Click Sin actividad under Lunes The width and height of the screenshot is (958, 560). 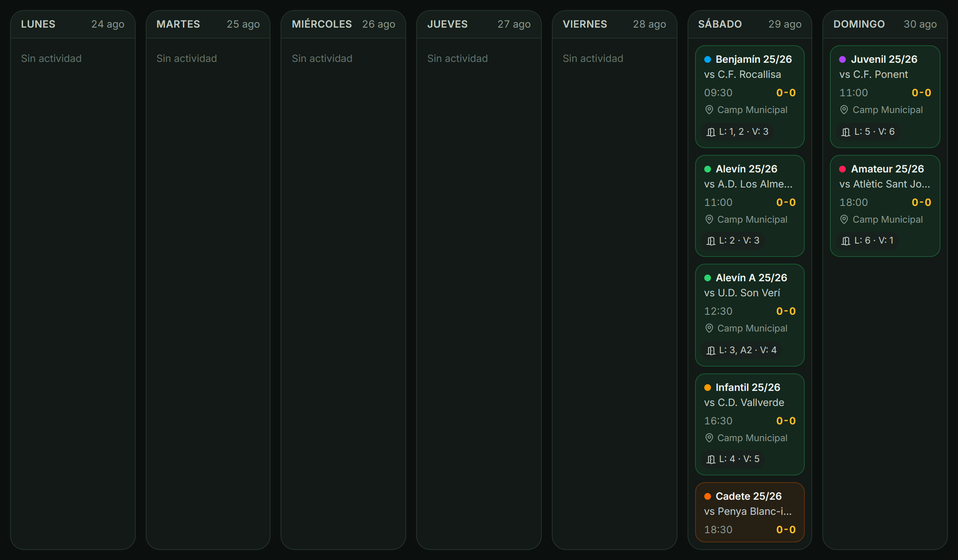click(51, 59)
